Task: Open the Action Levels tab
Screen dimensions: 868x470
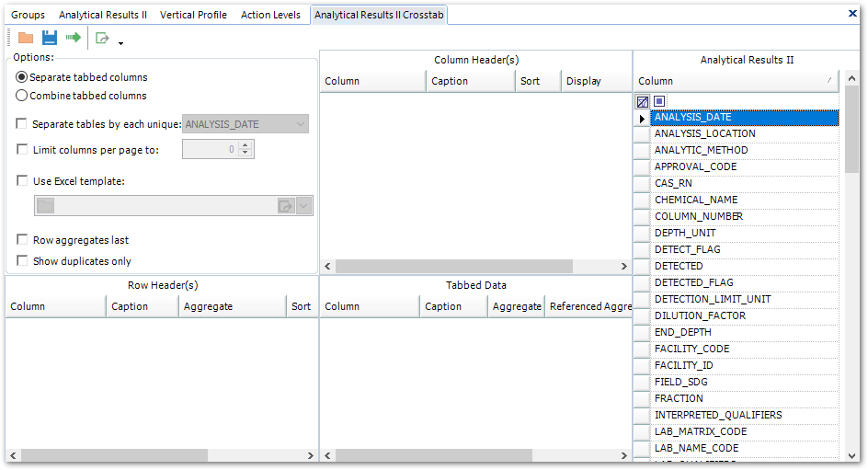Action: coord(270,15)
